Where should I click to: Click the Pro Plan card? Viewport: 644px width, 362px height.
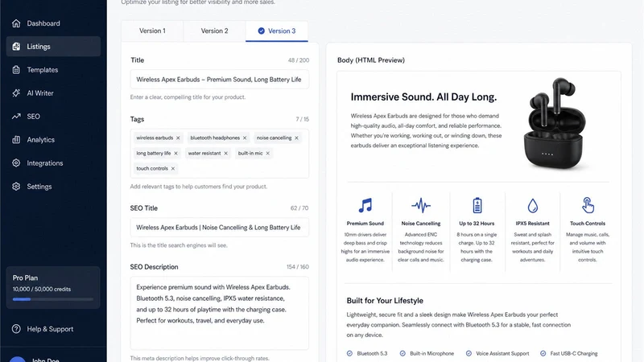pyautogui.click(x=53, y=287)
